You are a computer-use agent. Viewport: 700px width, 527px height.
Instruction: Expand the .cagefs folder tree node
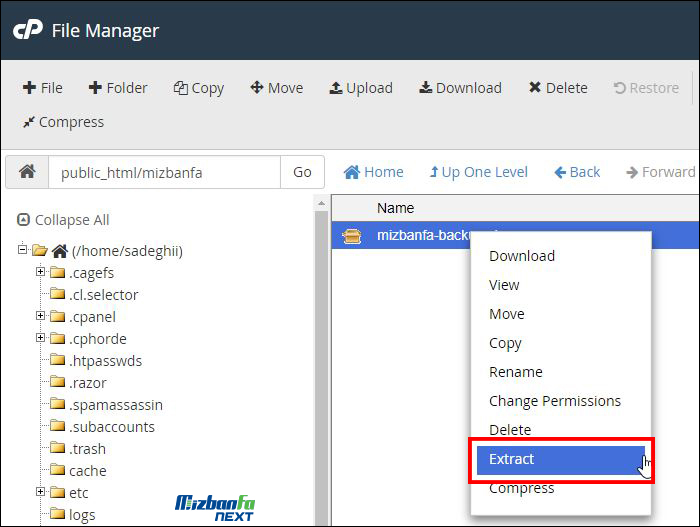(40, 272)
